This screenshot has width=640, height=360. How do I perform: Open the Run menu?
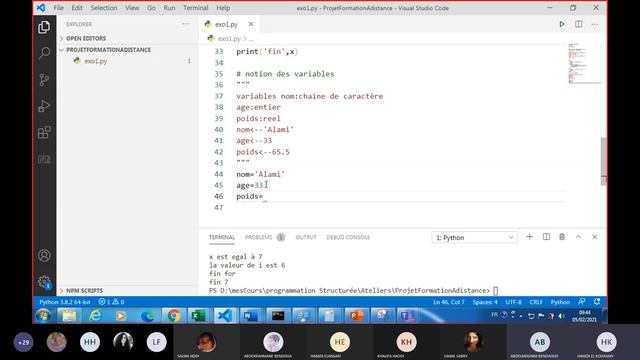[169, 8]
